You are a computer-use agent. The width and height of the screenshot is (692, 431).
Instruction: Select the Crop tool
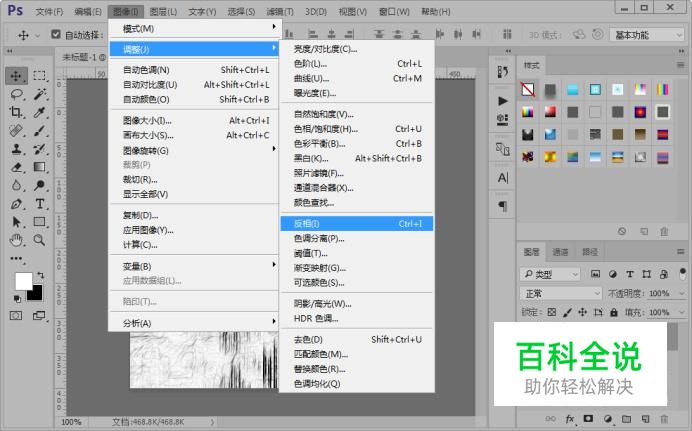(x=16, y=112)
